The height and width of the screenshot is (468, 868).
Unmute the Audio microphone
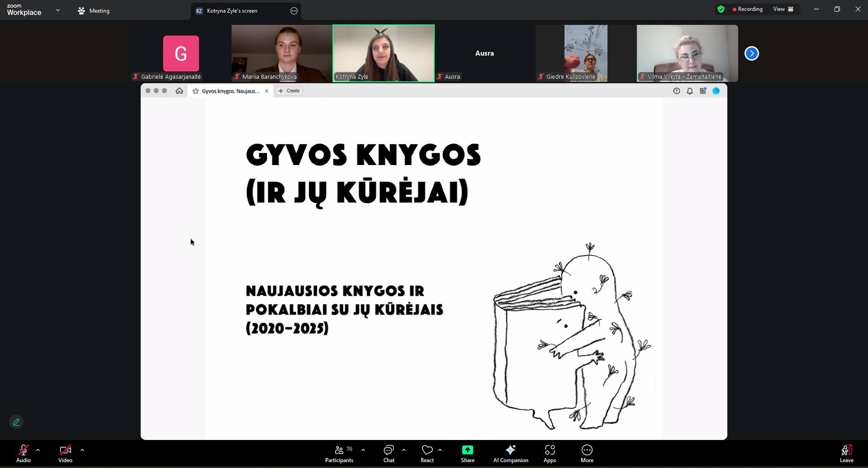24,454
